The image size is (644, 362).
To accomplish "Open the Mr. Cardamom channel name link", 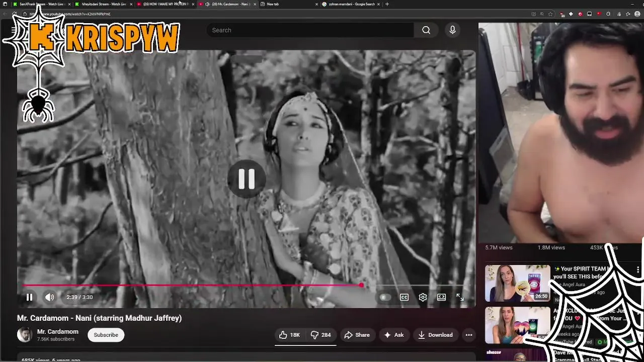I will [x=58, y=332].
